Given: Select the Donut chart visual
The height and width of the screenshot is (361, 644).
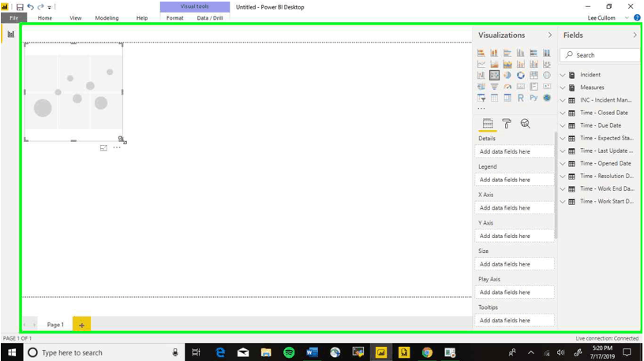Looking at the screenshot, I should coord(520,75).
